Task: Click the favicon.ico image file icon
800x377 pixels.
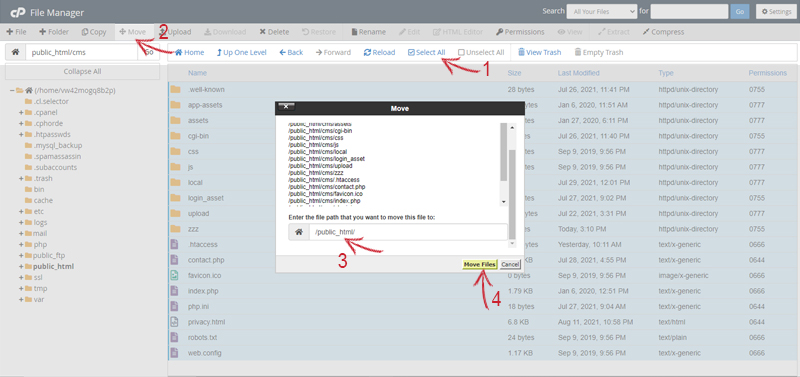Action: [x=174, y=275]
